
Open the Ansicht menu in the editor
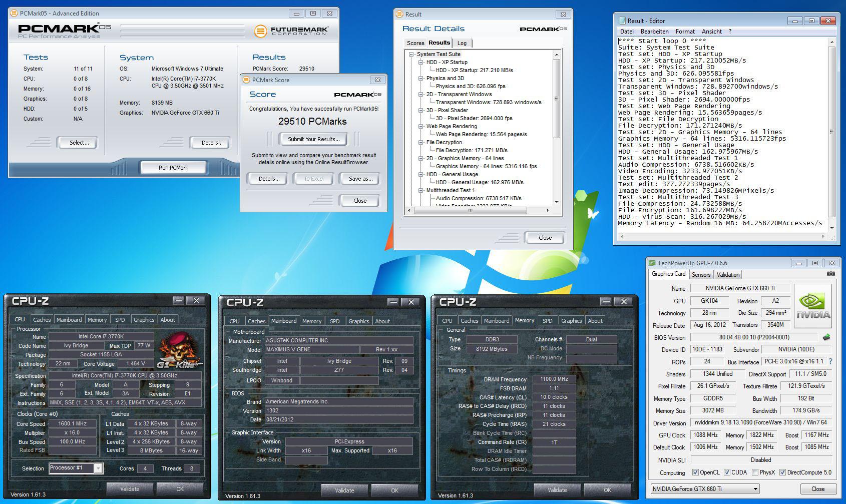point(711,32)
